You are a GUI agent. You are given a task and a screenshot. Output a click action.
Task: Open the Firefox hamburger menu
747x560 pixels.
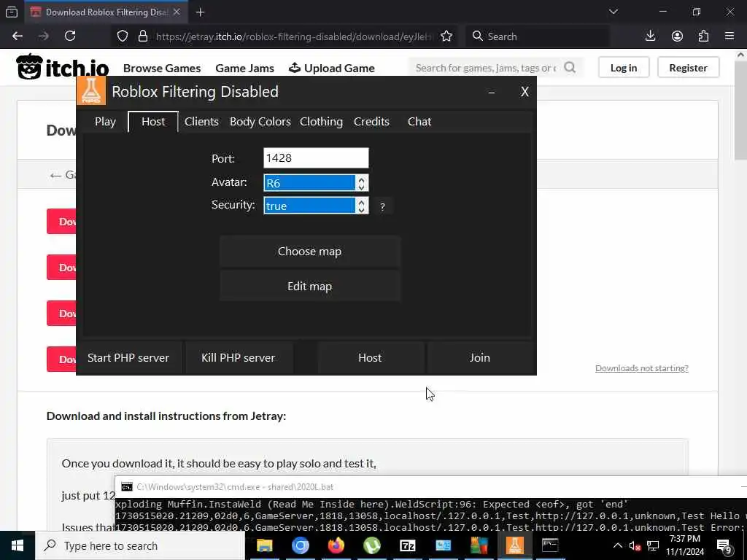tap(729, 36)
